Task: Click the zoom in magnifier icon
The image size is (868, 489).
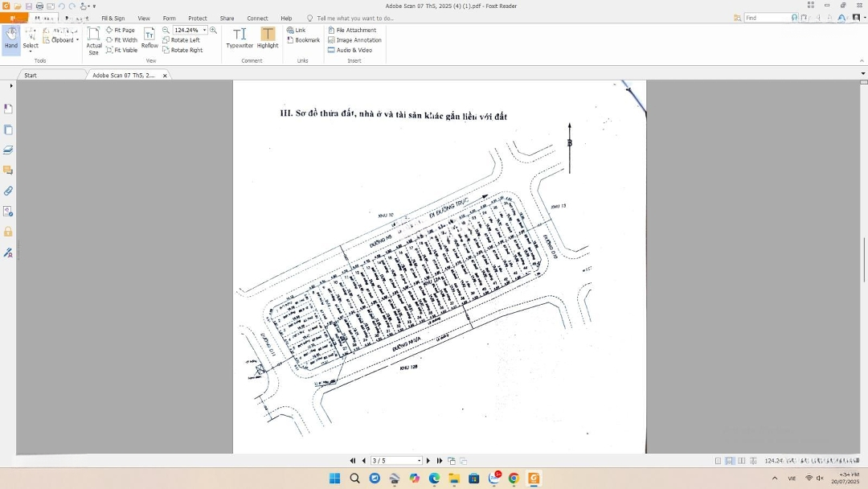Action: 213,30
